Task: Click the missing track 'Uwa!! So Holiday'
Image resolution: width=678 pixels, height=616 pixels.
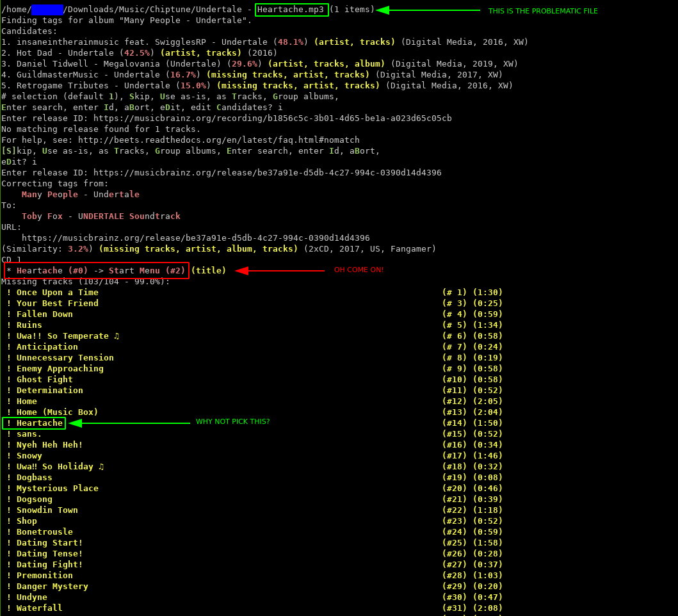Action: [60, 466]
